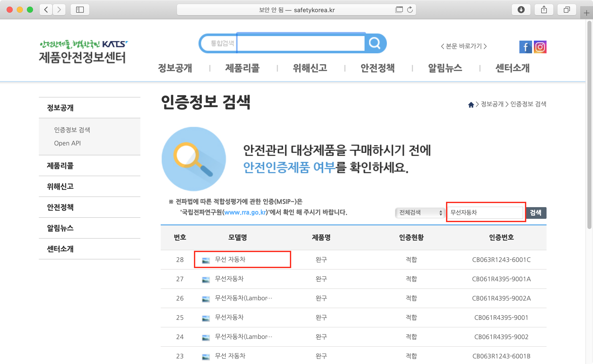Click Safari's page reload icon
The image size is (593, 364).
click(x=410, y=10)
